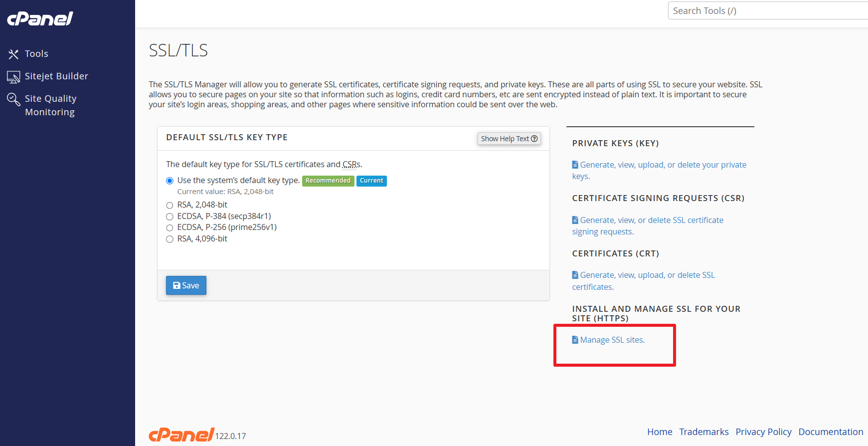Focus the Search Tools input field
Viewport: 868px width, 446px height.
(x=768, y=11)
